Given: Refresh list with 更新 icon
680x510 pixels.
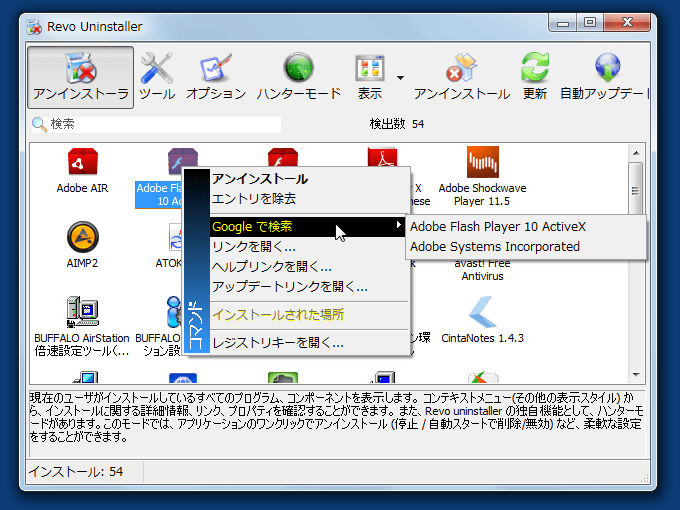Looking at the screenshot, I should (x=535, y=67).
